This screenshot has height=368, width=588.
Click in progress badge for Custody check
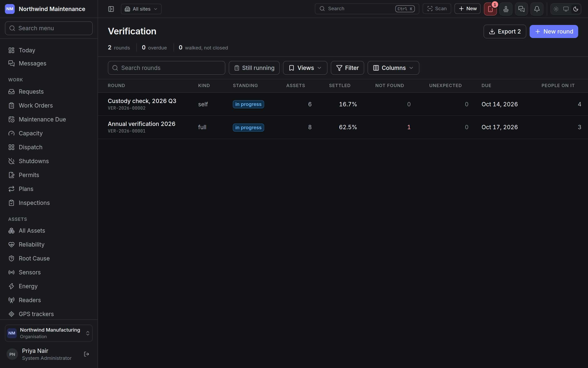tap(248, 104)
